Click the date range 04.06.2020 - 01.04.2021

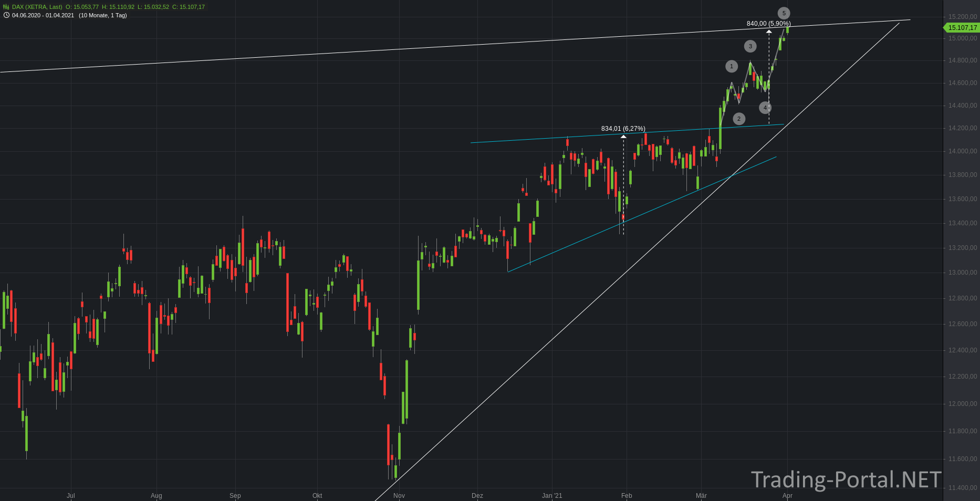pyautogui.click(x=43, y=15)
